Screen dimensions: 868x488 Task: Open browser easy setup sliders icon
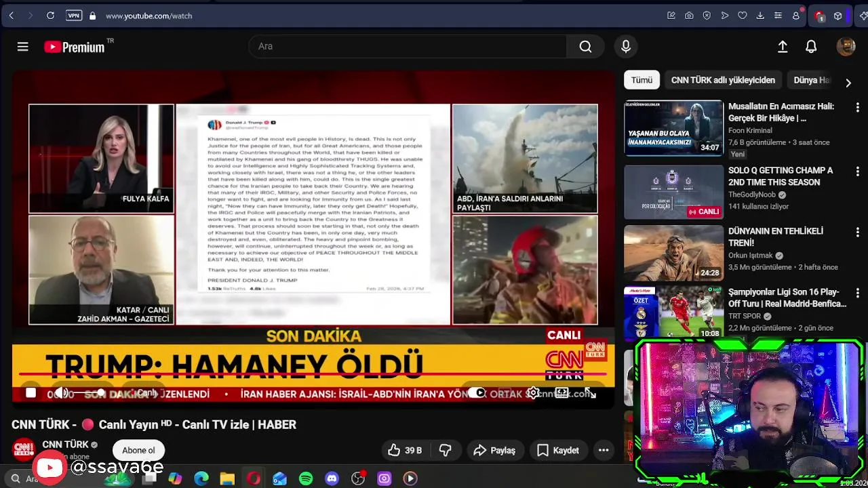pyautogui.click(x=778, y=16)
